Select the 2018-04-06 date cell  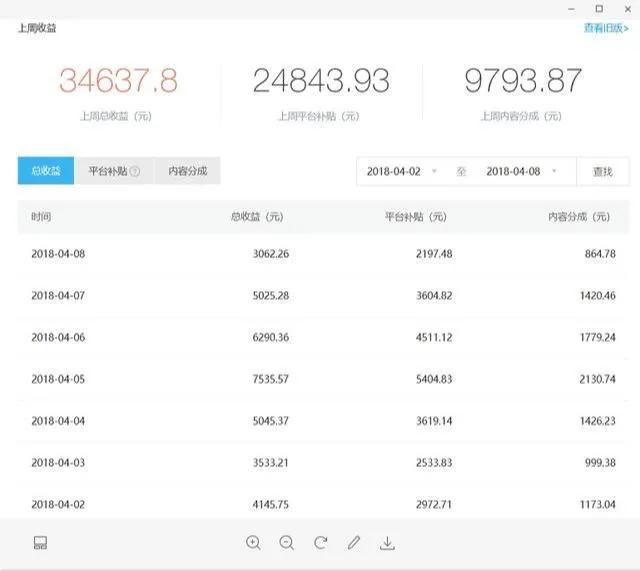click(x=58, y=338)
